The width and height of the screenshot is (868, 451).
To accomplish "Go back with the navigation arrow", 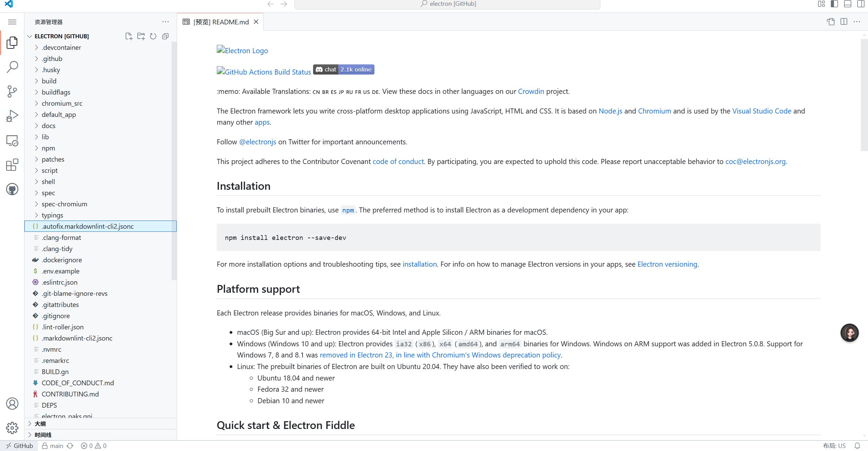I will [270, 4].
